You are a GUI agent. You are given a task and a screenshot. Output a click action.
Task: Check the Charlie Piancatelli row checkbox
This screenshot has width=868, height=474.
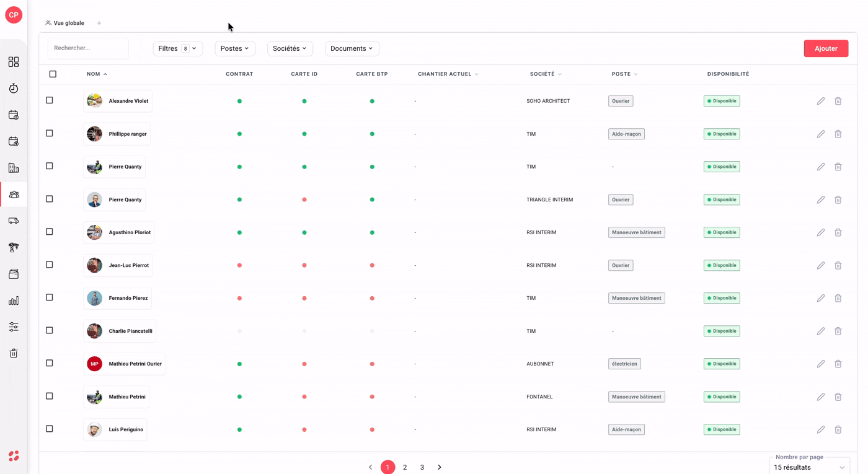(x=50, y=330)
